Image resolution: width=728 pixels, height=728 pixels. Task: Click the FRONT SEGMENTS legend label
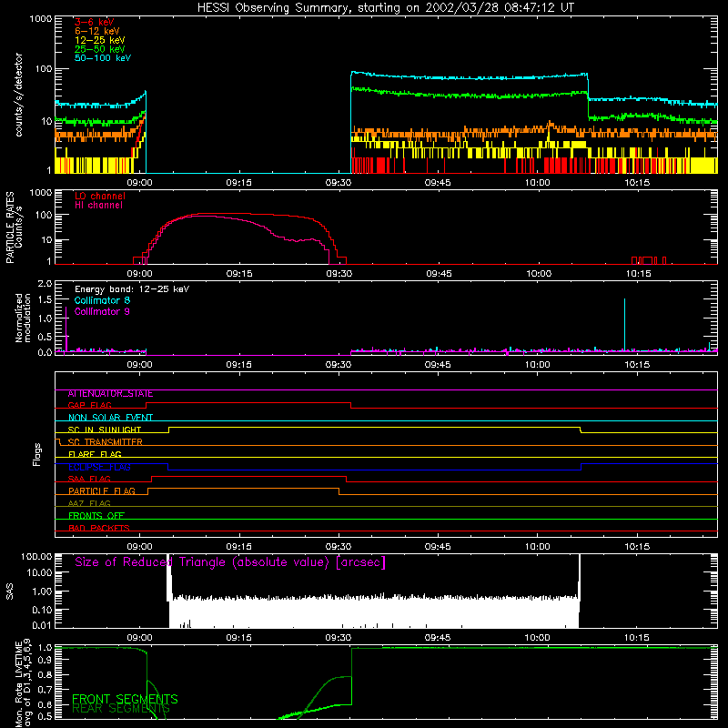tap(125, 699)
